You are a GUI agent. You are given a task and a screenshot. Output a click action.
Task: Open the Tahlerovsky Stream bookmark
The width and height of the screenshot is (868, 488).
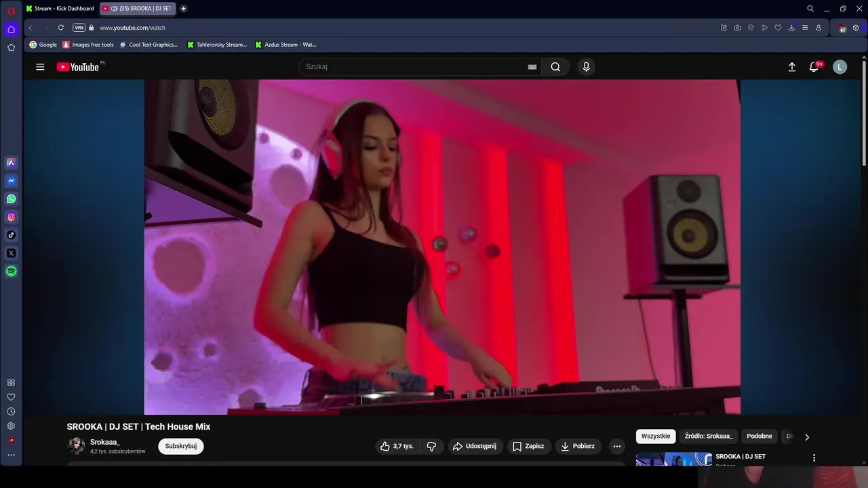click(217, 45)
